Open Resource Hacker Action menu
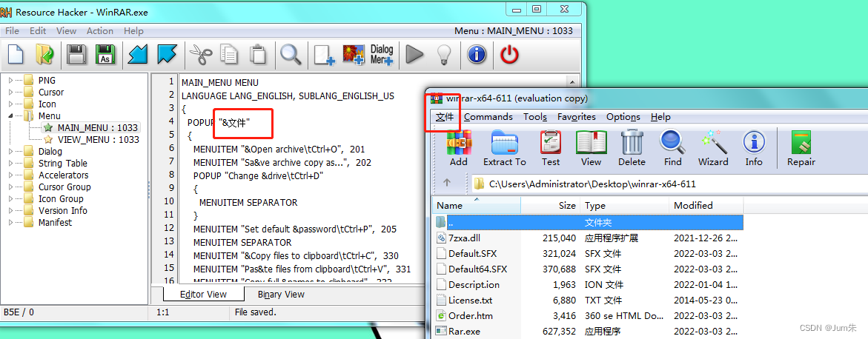868x339 pixels. coord(100,31)
